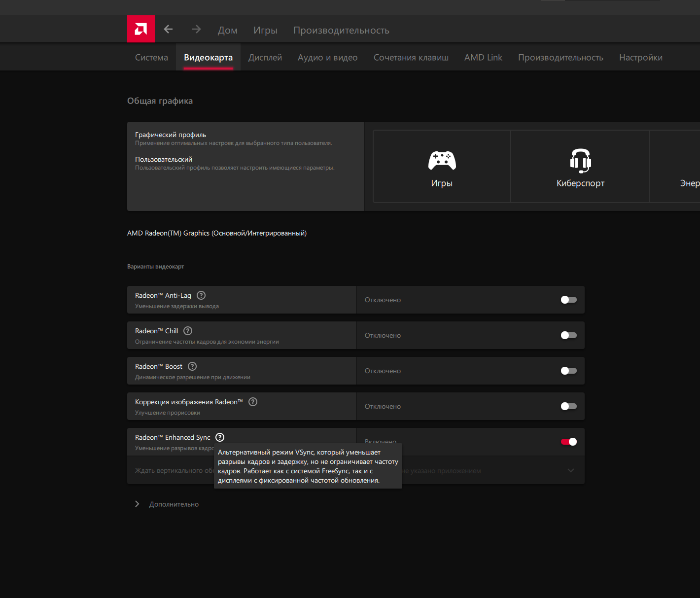Open the Дом top menu
This screenshot has height=598, width=700.
click(228, 30)
